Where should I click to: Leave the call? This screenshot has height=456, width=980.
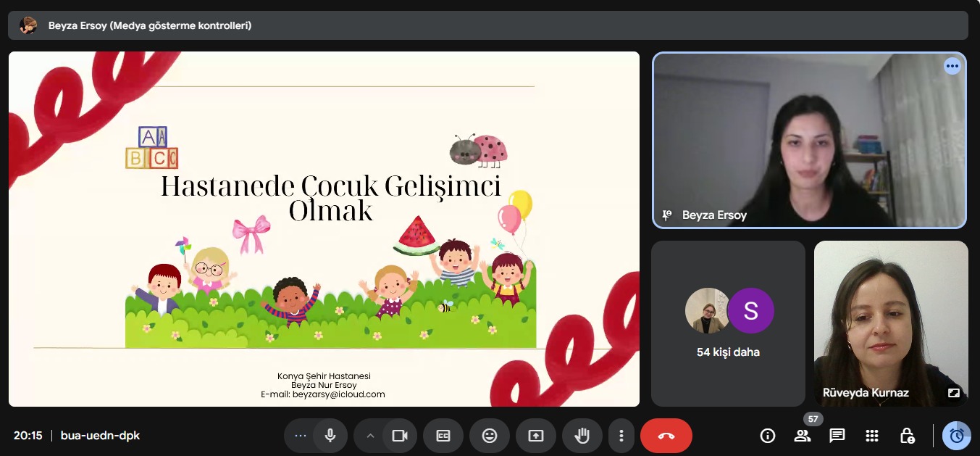click(665, 436)
